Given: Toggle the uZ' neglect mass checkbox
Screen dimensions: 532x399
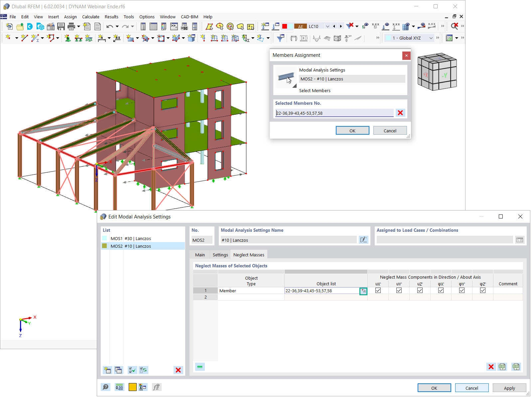Looking at the screenshot, I should pos(420,290).
